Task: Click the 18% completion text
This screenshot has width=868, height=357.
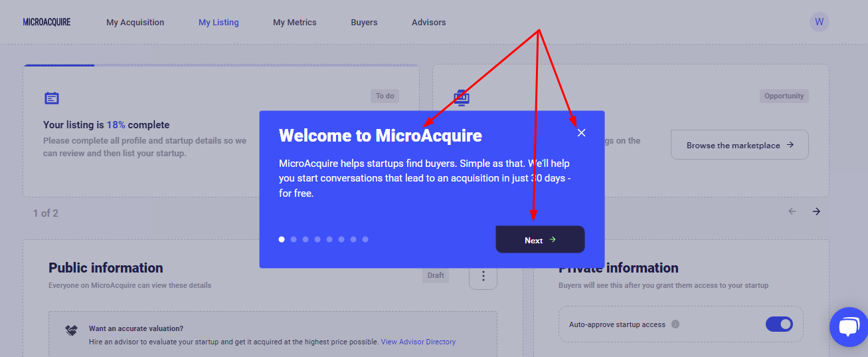Action: coord(116,125)
